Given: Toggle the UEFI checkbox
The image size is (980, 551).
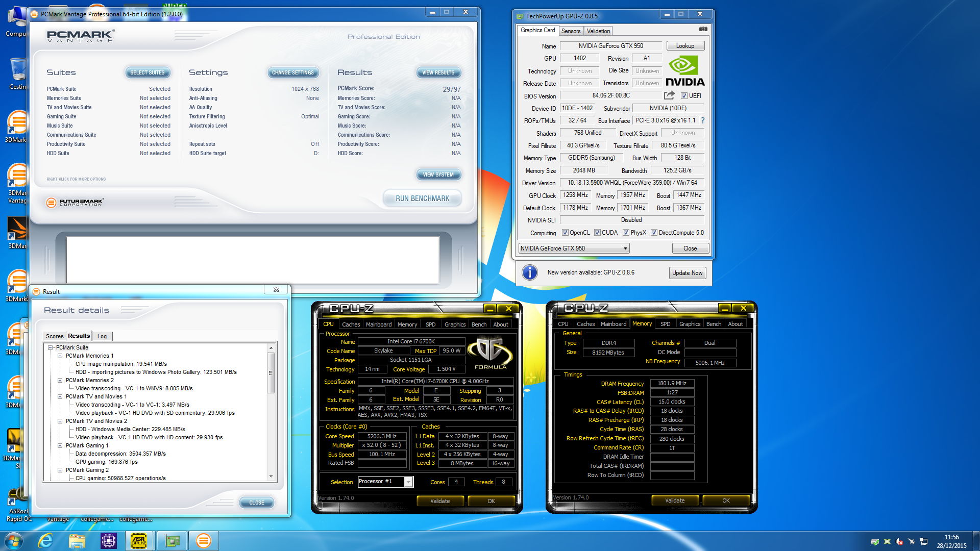Looking at the screenshot, I should pos(684,95).
